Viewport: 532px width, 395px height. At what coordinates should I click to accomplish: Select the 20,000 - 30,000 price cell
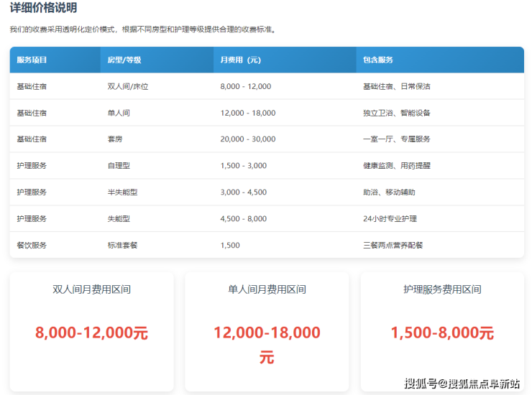[248, 139]
